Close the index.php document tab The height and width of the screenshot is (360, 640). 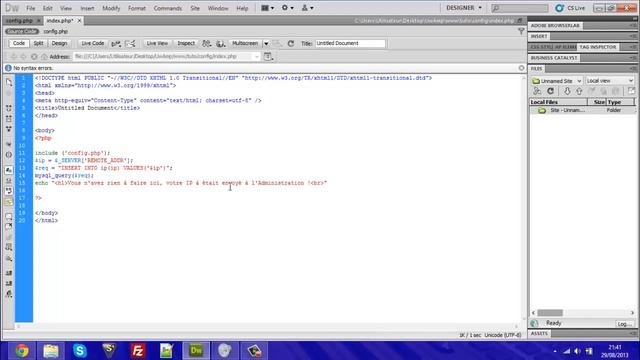click(x=79, y=20)
